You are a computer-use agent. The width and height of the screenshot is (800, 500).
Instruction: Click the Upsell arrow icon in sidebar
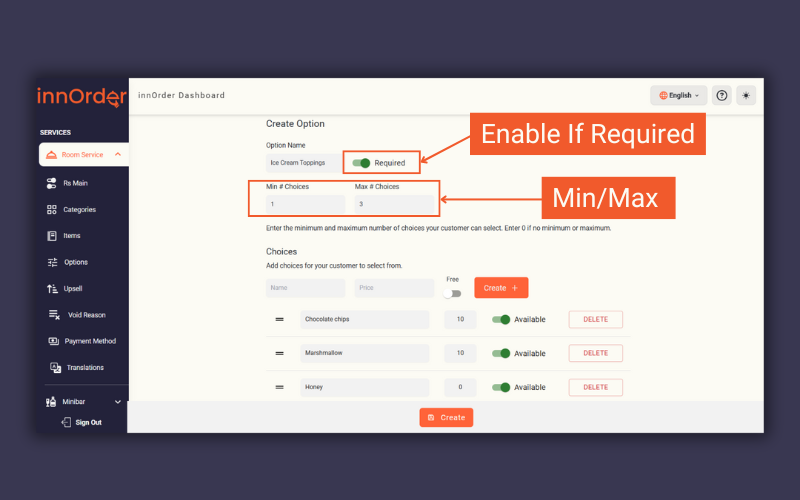point(52,288)
